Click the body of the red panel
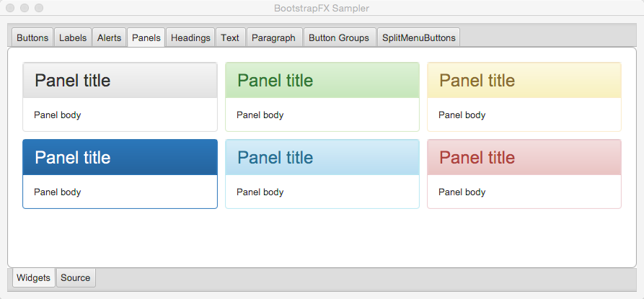The image size is (644, 299). (524, 192)
